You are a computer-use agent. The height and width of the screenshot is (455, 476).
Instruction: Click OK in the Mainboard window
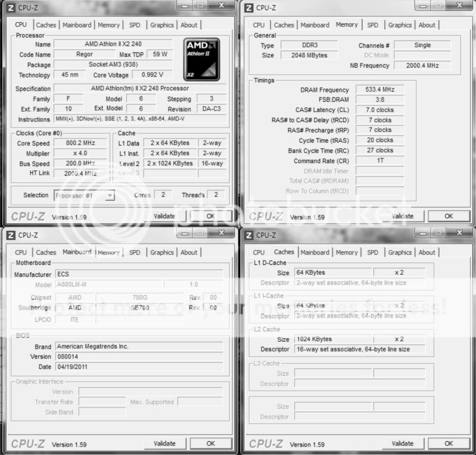(x=210, y=444)
